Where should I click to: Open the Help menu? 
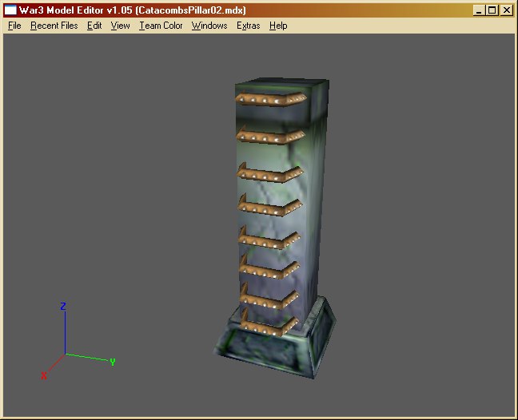[x=278, y=26]
